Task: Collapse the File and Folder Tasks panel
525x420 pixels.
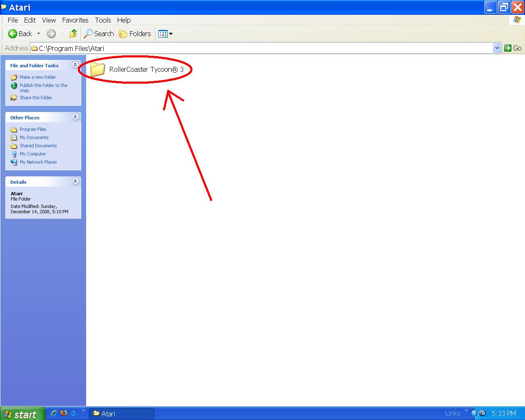Action: click(75, 65)
